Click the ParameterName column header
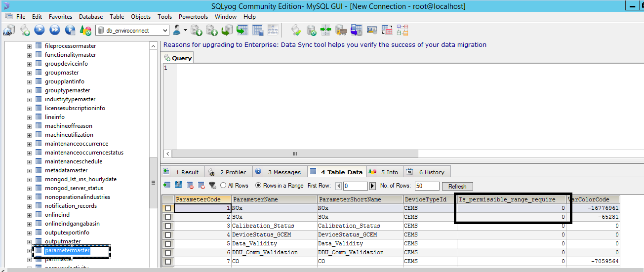 pos(274,199)
